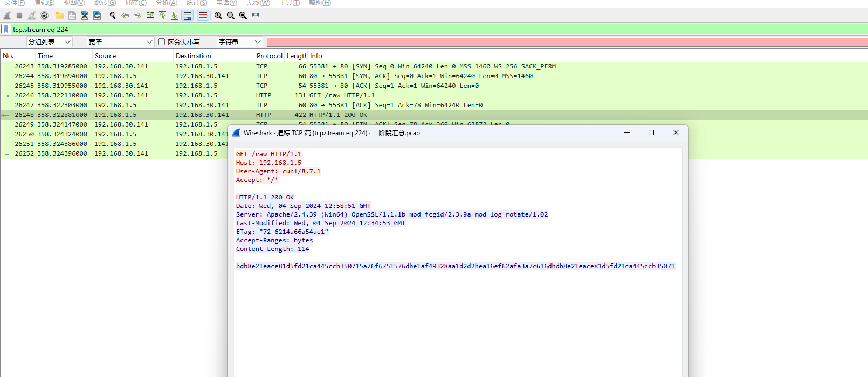Open the 工具(T) menu
This screenshot has width=868, height=377.
(x=290, y=3)
